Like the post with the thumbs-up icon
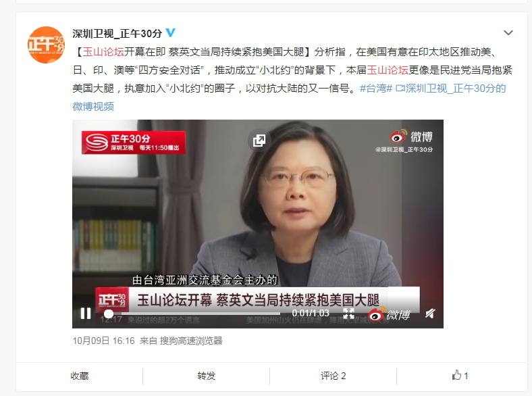Image resolution: width=532 pixels, height=396 pixels. (460, 375)
